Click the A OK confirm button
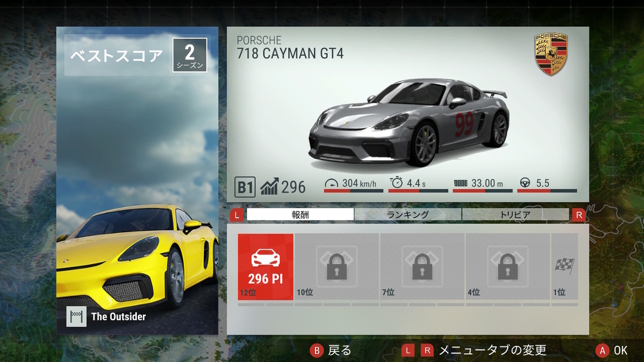The image size is (644, 362). pyautogui.click(x=611, y=350)
